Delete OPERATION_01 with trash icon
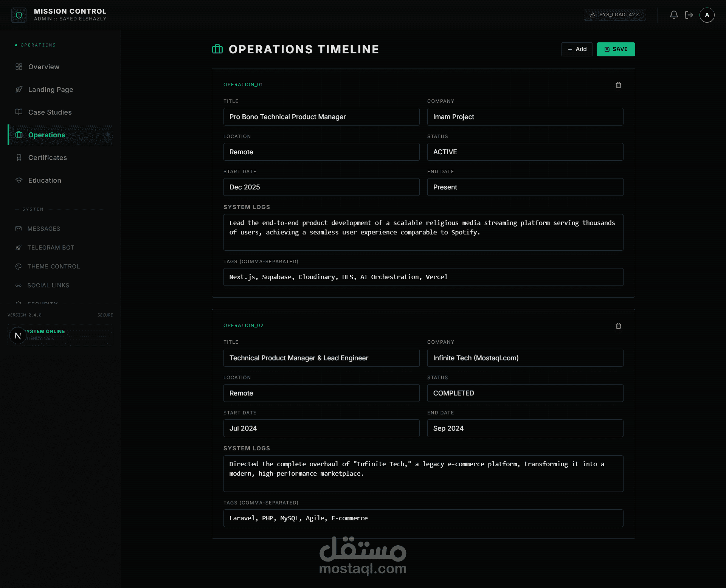Image resolution: width=726 pixels, height=588 pixels. tap(618, 85)
